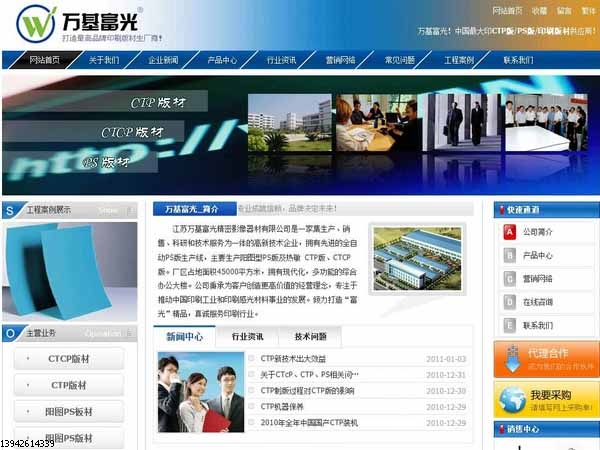Open the group visit banner photo

[546, 122]
